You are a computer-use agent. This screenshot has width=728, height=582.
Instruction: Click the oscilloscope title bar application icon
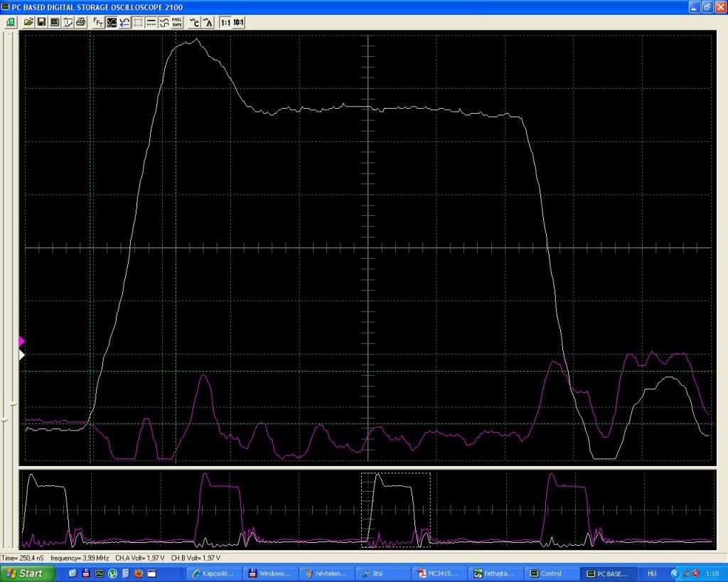tap(5, 6)
